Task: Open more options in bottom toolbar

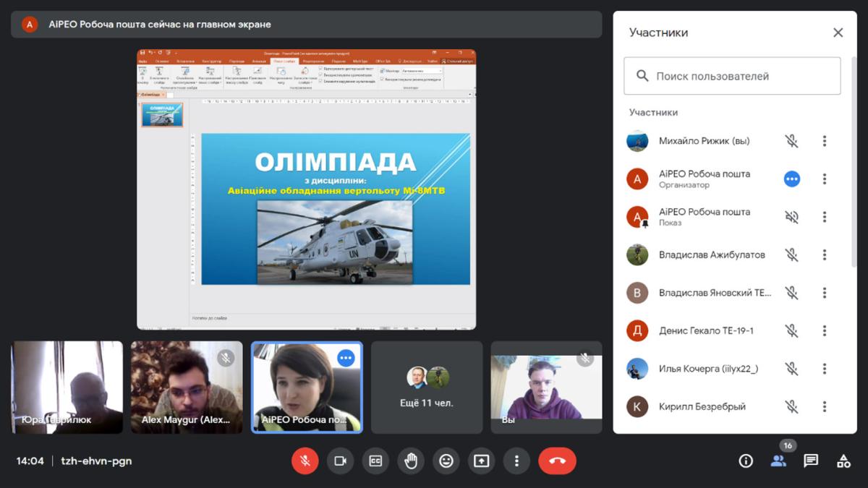Action: pyautogui.click(x=516, y=461)
